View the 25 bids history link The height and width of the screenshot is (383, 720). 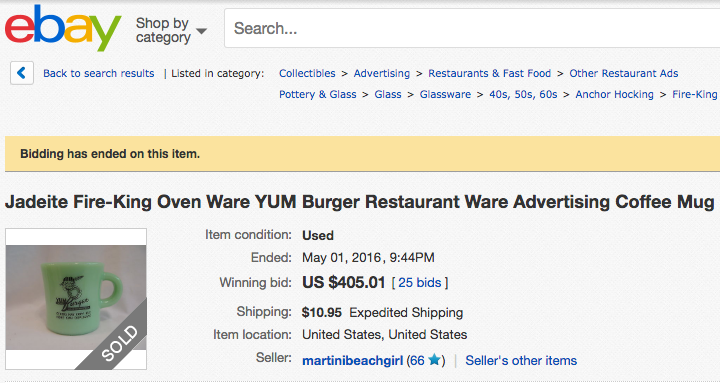coord(420,282)
